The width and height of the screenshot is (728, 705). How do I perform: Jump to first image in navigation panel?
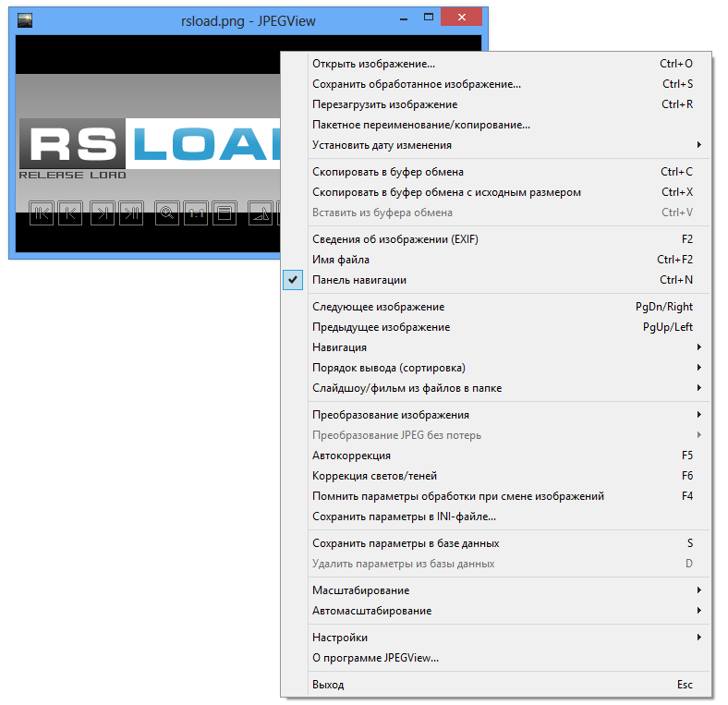(x=42, y=213)
